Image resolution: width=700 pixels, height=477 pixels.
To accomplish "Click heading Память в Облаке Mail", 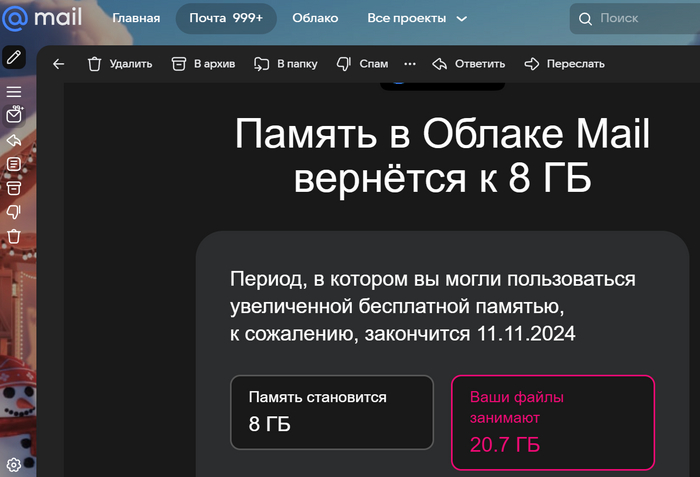I will [442, 134].
